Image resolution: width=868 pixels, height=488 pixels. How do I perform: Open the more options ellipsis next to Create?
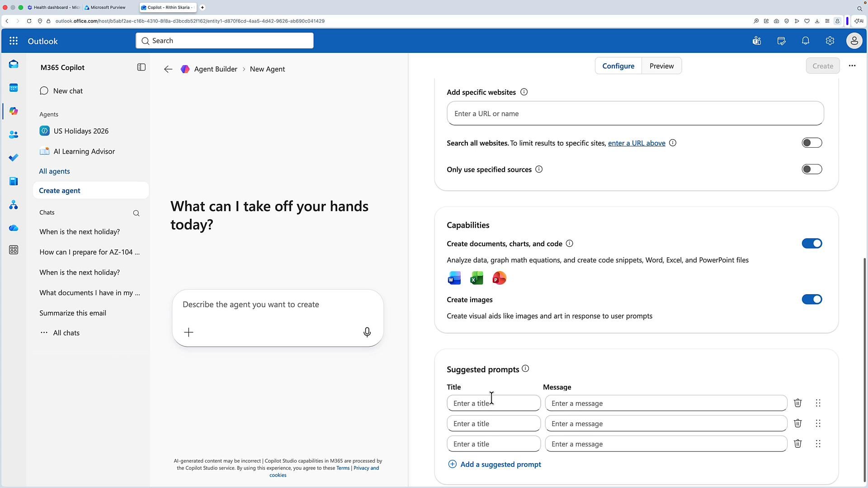tap(852, 66)
